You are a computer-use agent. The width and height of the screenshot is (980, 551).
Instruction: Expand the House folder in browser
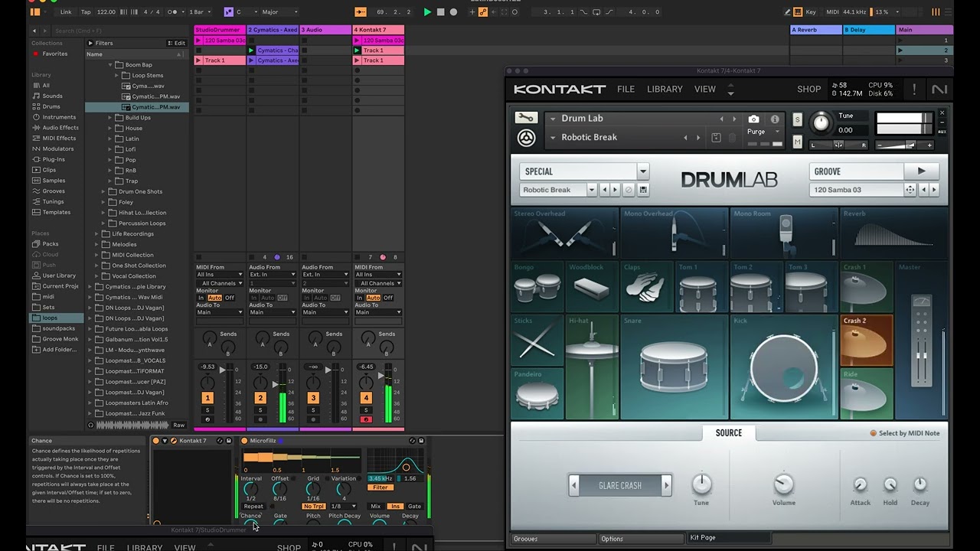(x=110, y=128)
